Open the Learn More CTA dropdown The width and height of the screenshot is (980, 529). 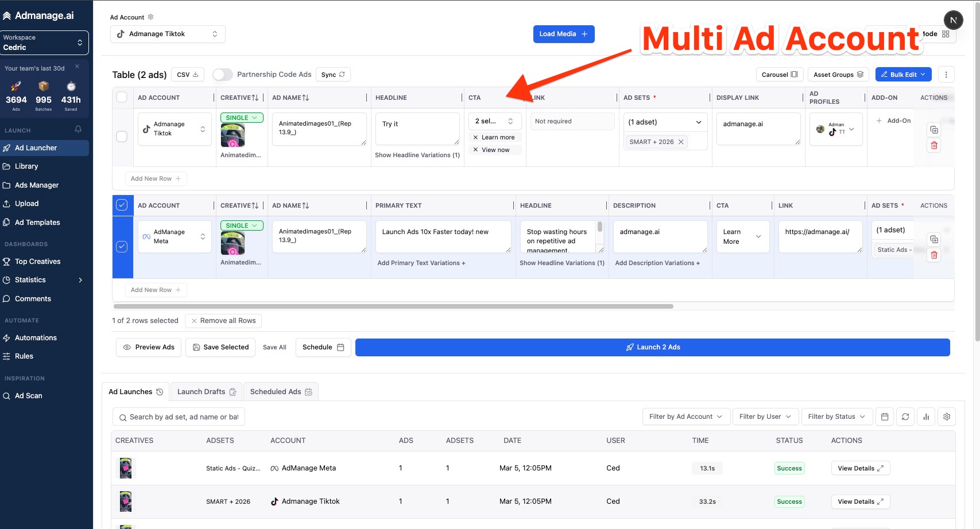pos(742,237)
